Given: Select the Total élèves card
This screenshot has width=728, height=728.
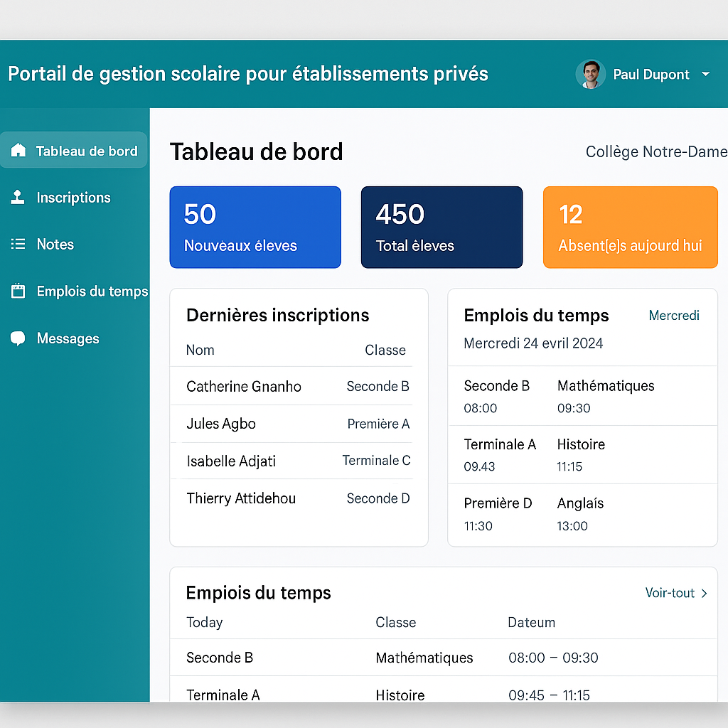Looking at the screenshot, I should (441, 227).
